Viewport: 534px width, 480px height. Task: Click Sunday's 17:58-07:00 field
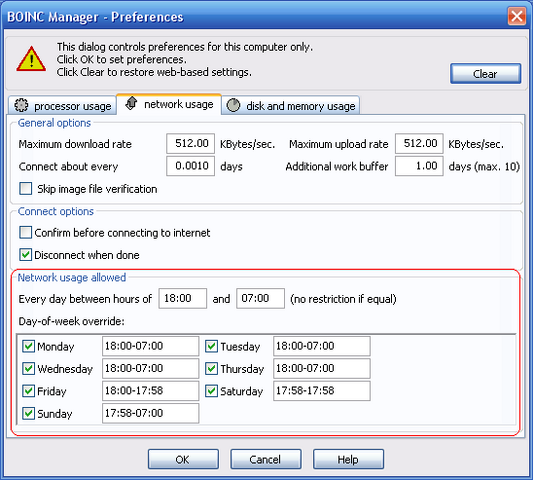pyautogui.click(x=151, y=413)
